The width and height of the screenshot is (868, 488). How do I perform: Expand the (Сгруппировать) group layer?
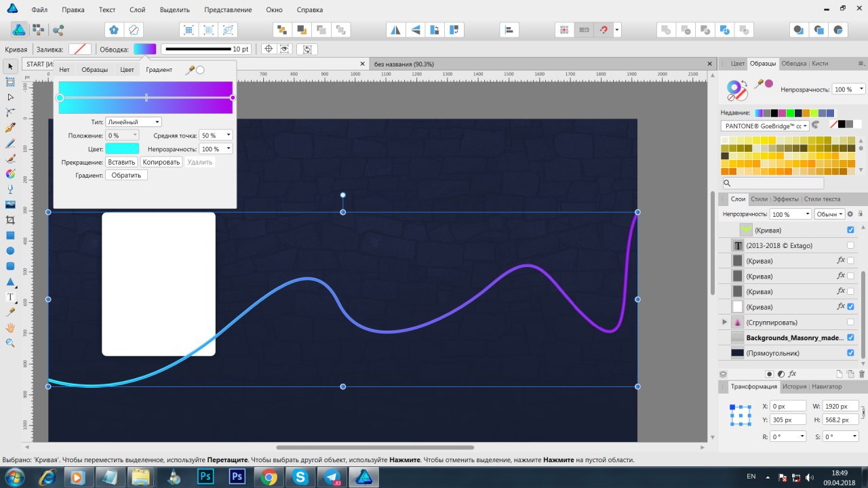coord(725,322)
